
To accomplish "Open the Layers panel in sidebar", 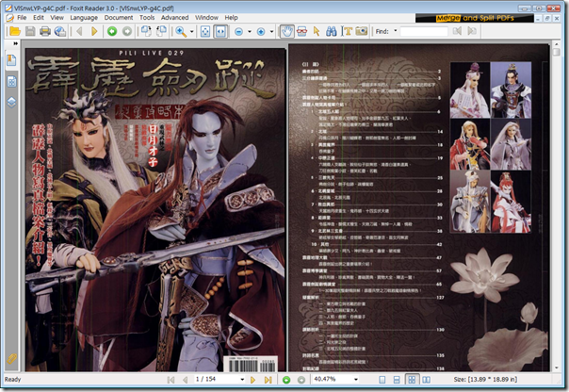I will click(x=10, y=101).
